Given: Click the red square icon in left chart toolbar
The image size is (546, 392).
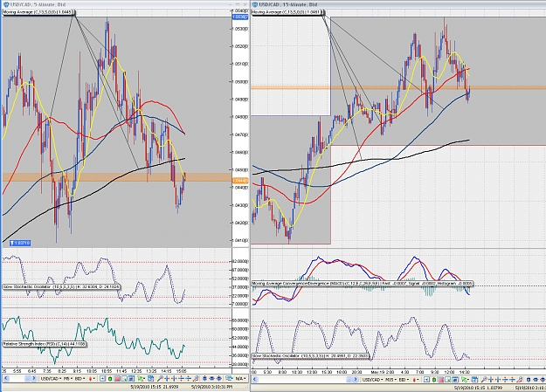Looking at the screenshot, I should click(x=117, y=378).
